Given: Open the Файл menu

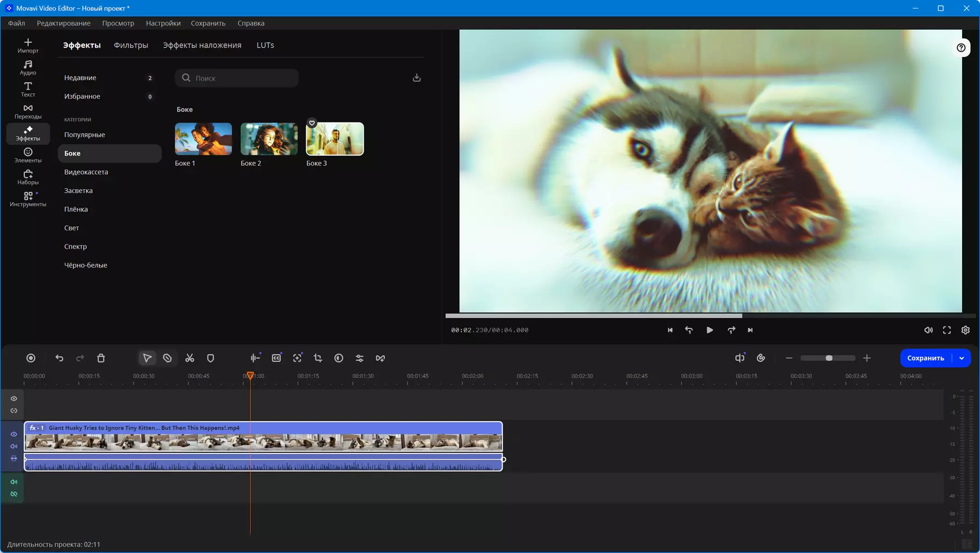Looking at the screenshot, I should (x=16, y=23).
